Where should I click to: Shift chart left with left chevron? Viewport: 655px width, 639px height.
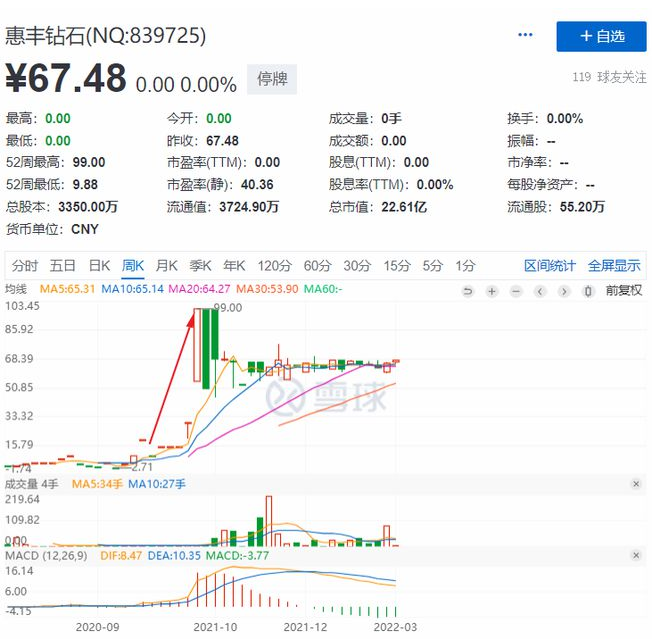point(540,291)
